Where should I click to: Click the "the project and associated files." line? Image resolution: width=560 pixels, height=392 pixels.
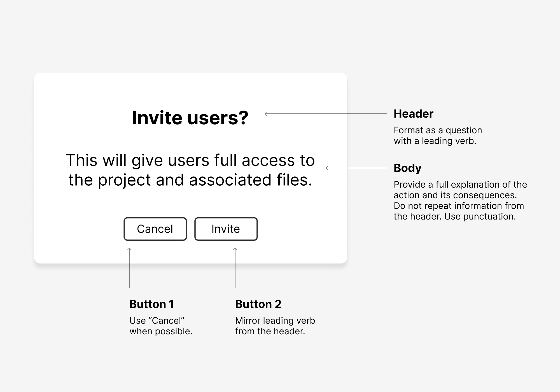[190, 180]
